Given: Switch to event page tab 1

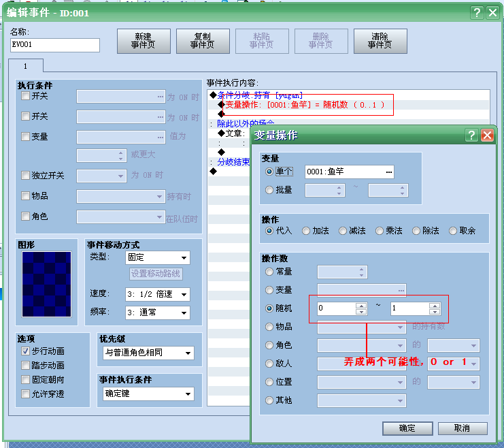Looking at the screenshot, I should (25, 66).
